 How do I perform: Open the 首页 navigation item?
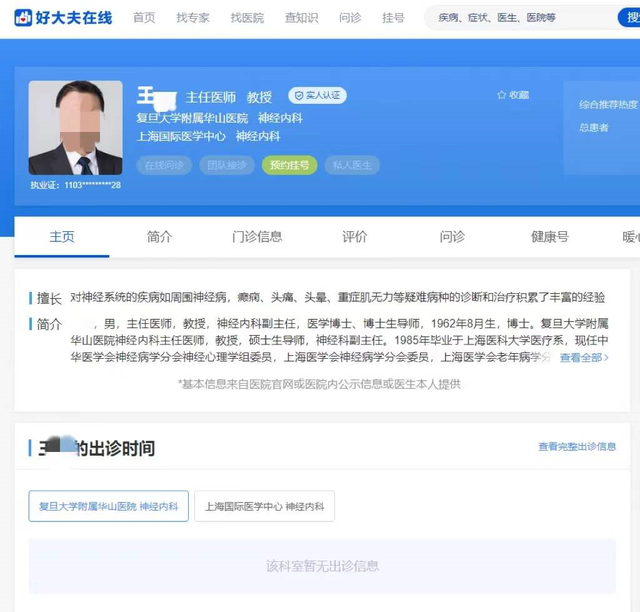(x=144, y=18)
